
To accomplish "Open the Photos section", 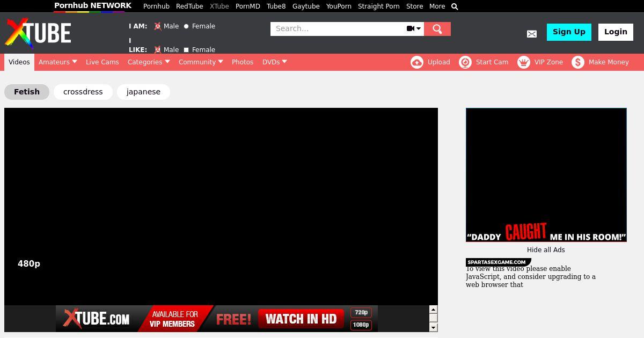I will coord(243,62).
